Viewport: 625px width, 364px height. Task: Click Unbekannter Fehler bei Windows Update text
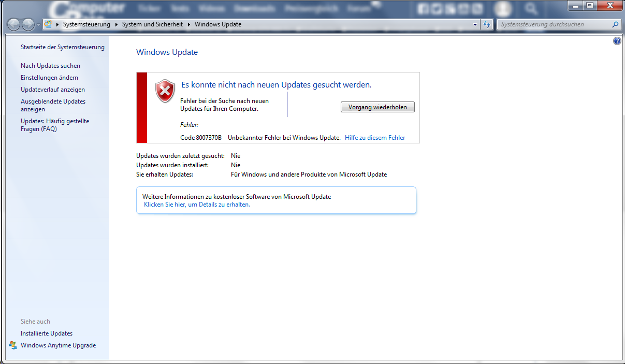[x=284, y=137]
